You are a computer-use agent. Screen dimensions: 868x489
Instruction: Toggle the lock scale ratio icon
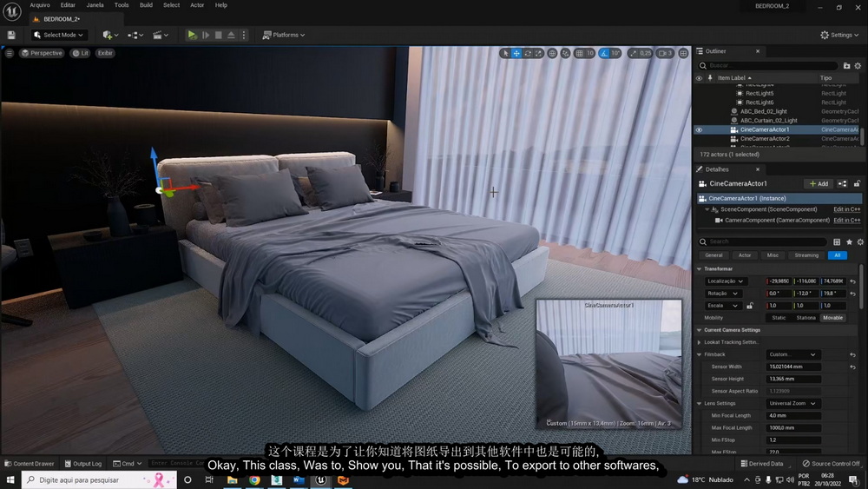(x=750, y=306)
